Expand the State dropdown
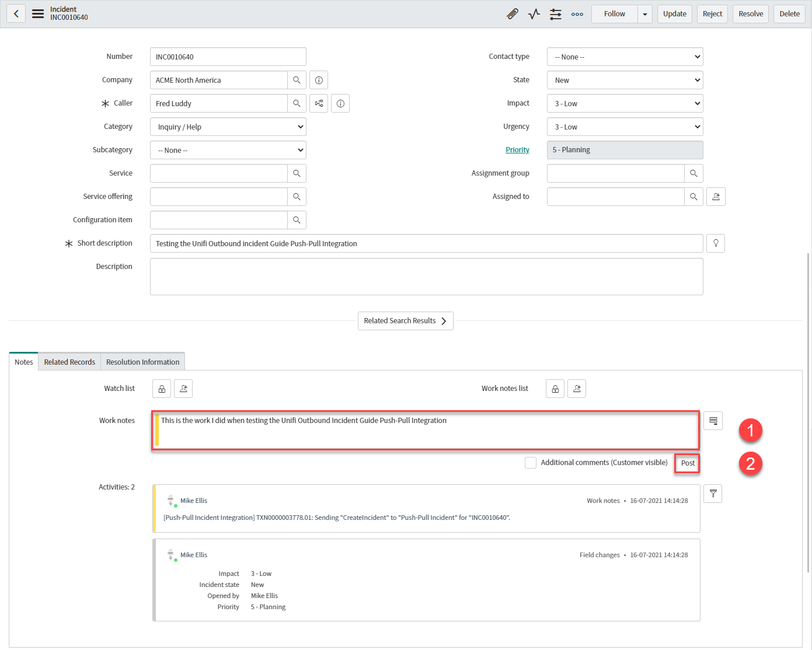Screen dimensions: 812x650 tap(625, 80)
